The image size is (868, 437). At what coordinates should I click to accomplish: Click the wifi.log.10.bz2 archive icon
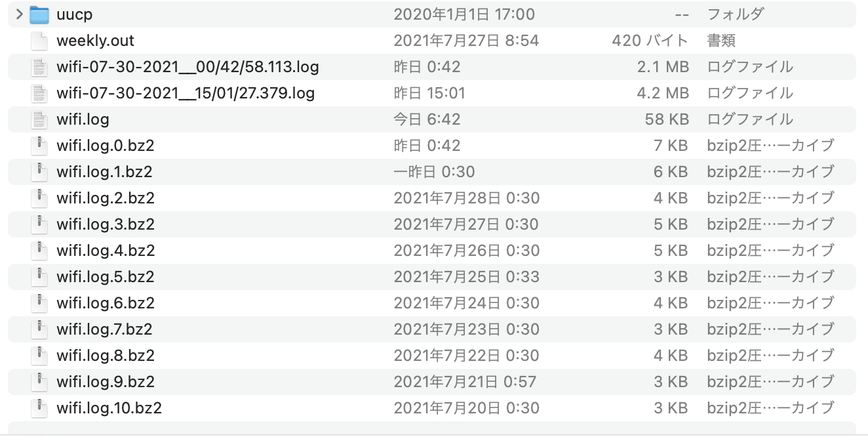click(x=39, y=408)
